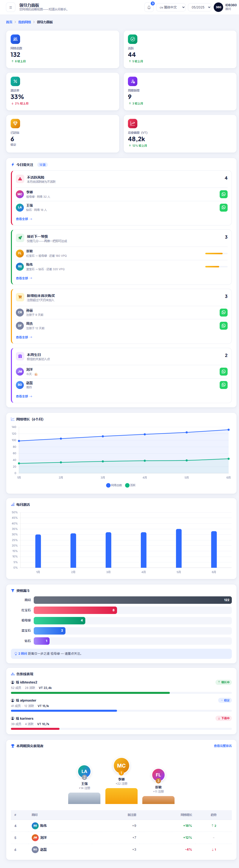Select 线 alpmaster line row
239x868 pixels.
click(x=121, y=705)
